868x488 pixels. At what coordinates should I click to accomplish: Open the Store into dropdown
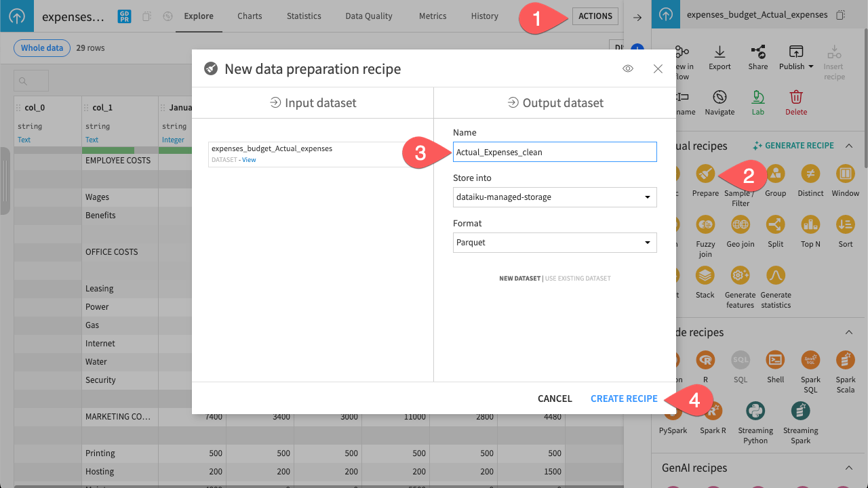coord(554,197)
